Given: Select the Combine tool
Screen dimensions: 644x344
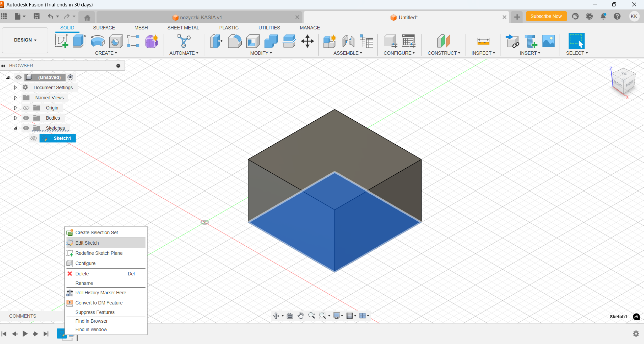Looking at the screenshot, I should pos(271,41).
